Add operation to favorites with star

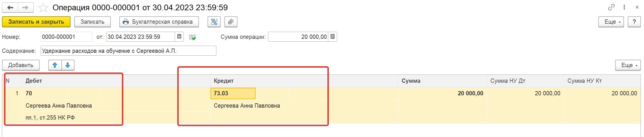coord(43,8)
